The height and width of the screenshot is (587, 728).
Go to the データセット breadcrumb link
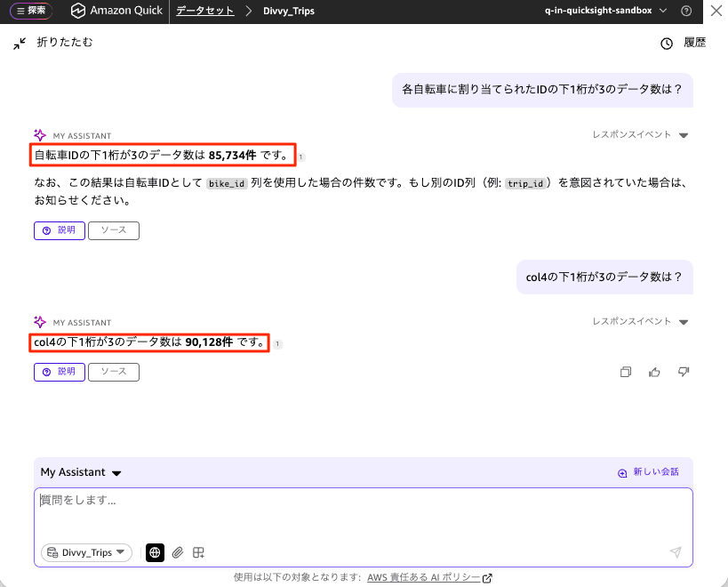(x=204, y=11)
